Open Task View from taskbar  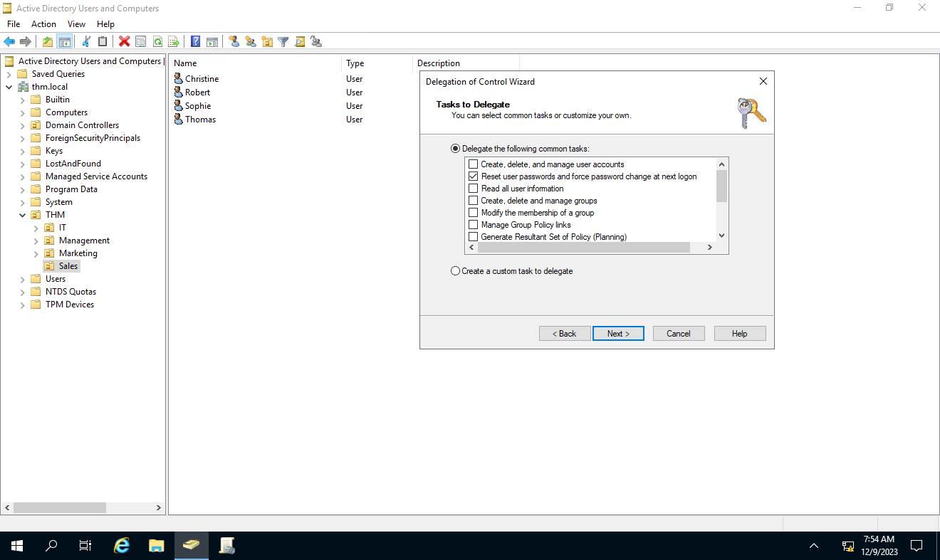[85, 546]
